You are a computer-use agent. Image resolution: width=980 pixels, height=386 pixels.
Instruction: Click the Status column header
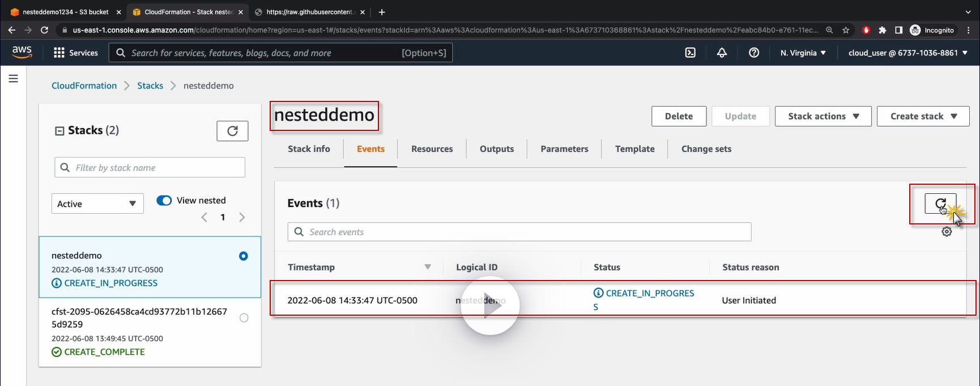[x=607, y=267]
